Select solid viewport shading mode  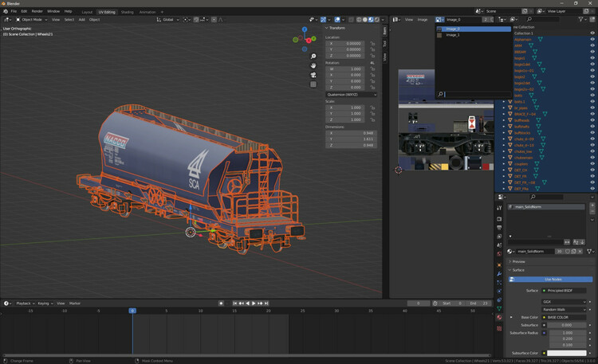365,19
